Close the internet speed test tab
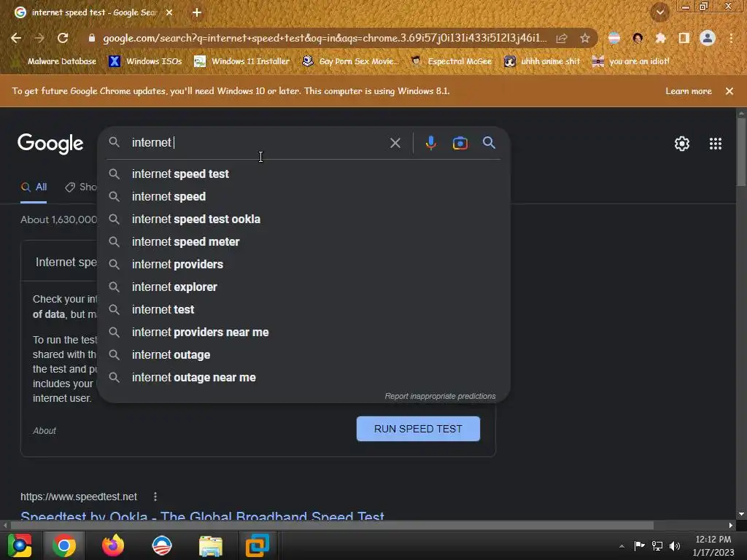 [x=169, y=13]
